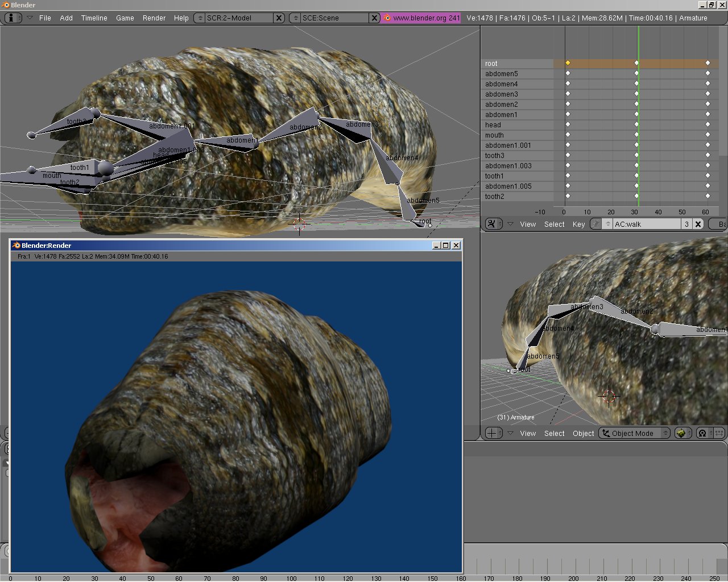
Task: Click the info window type icon
Action: click(13, 18)
